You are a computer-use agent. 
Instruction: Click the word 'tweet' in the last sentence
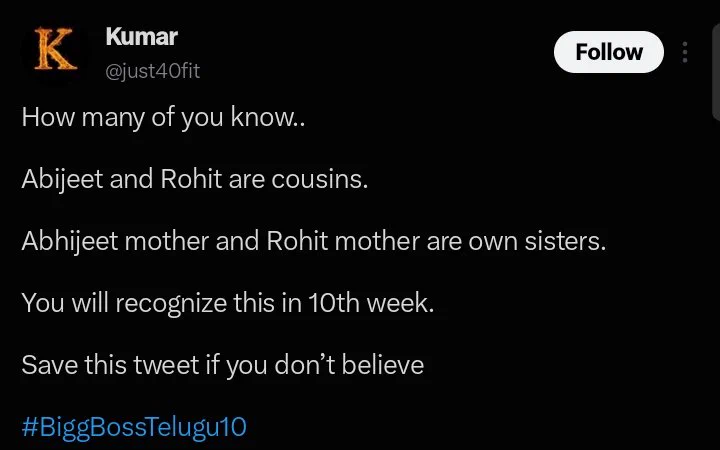[166, 366]
